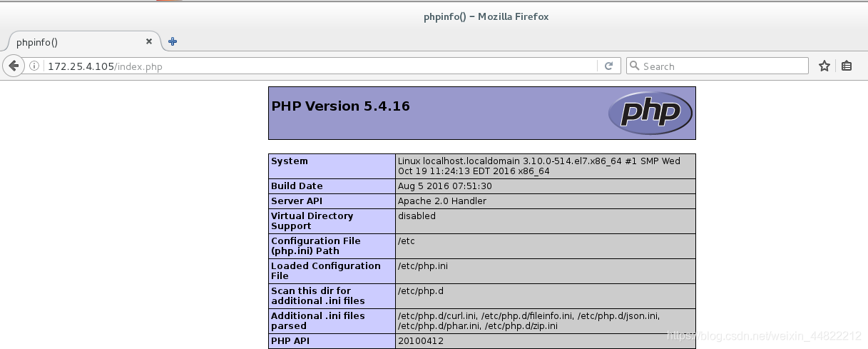Select the PHP Version 5.4.16 heading
The image size is (868, 349).
click(340, 106)
